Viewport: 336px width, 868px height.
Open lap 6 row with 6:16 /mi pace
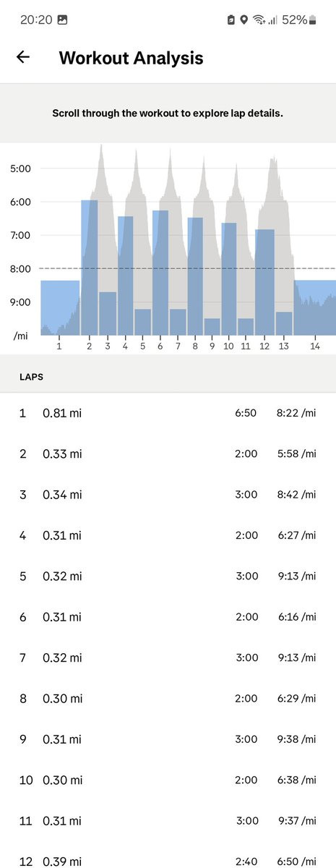pyautogui.click(x=168, y=617)
